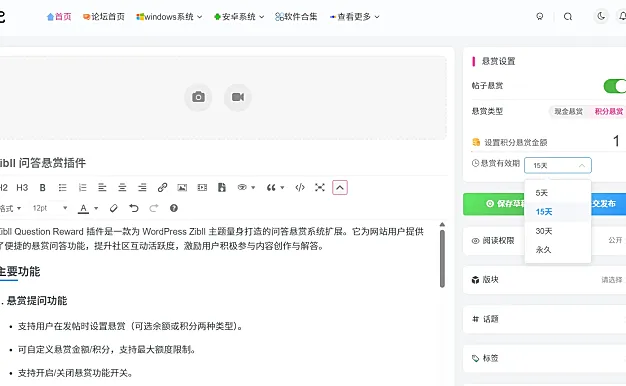Insert a video into the post

pyautogui.click(x=202, y=188)
